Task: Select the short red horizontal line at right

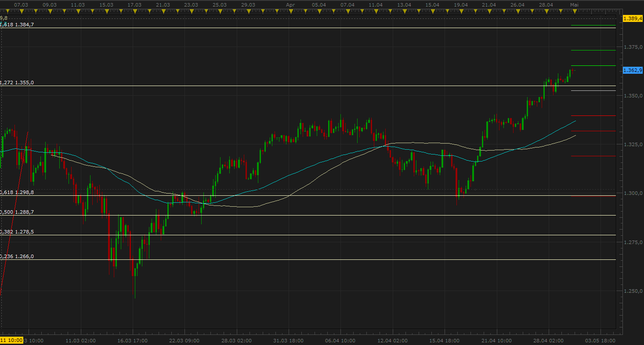Action: (593, 131)
